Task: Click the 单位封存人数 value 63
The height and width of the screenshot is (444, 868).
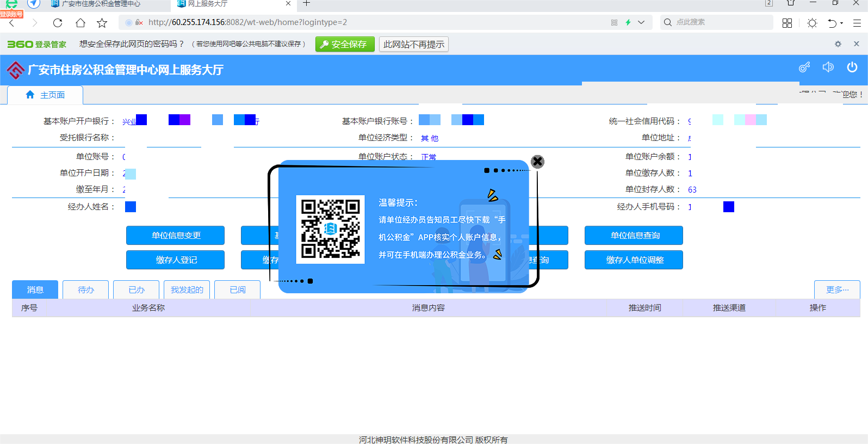Action: [692, 190]
